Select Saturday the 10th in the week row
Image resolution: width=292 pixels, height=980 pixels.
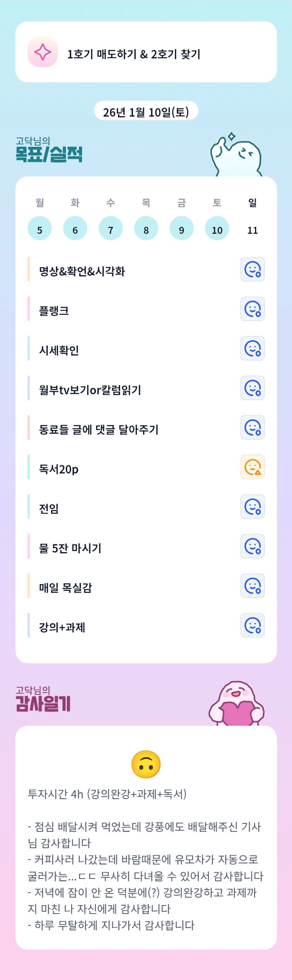point(217,229)
